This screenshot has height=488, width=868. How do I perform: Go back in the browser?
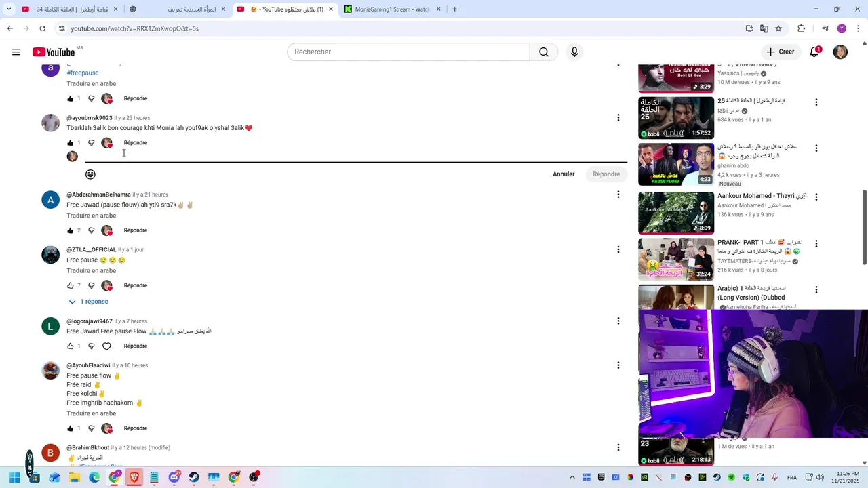10,28
